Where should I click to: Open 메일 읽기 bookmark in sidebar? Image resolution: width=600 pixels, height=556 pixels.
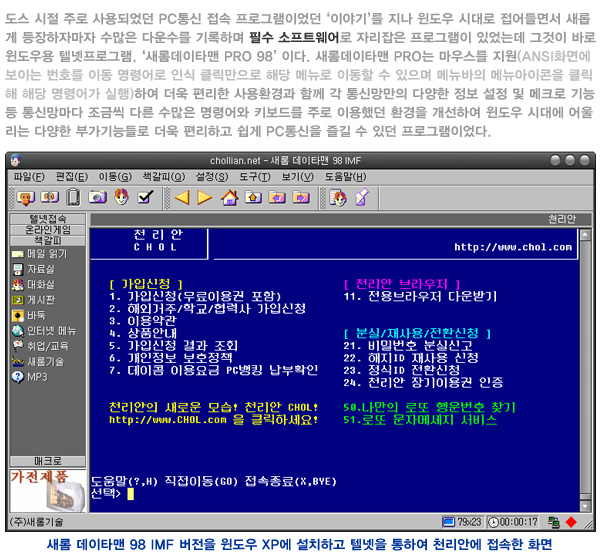pos(39,254)
